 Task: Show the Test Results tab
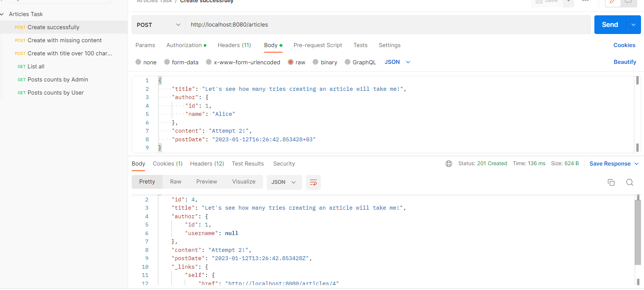point(248,164)
